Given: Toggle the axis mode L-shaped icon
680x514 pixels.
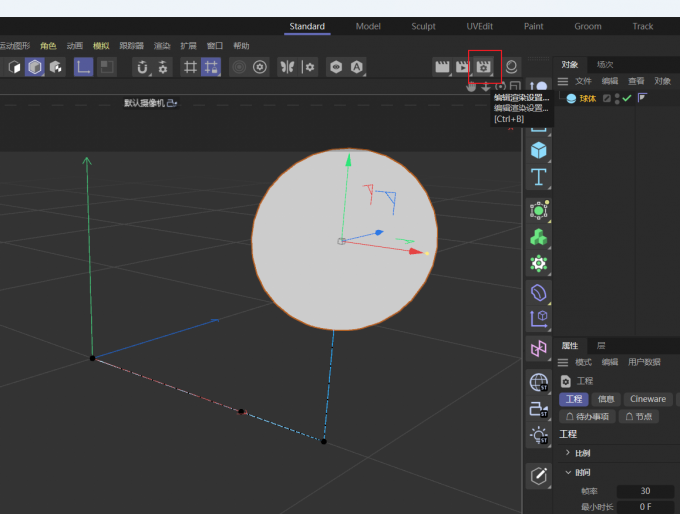Looking at the screenshot, I should click(x=83, y=67).
